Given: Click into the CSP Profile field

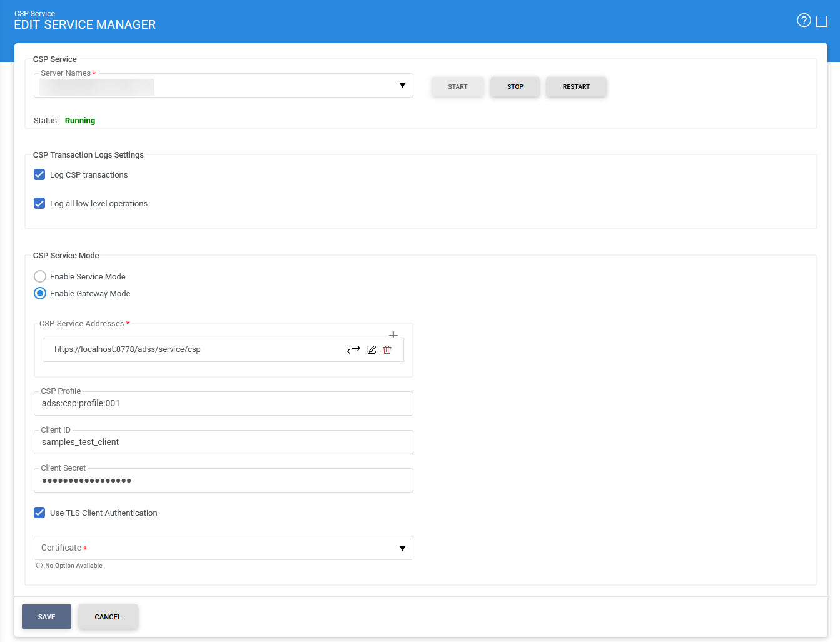Looking at the screenshot, I should pyautogui.click(x=223, y=404).
